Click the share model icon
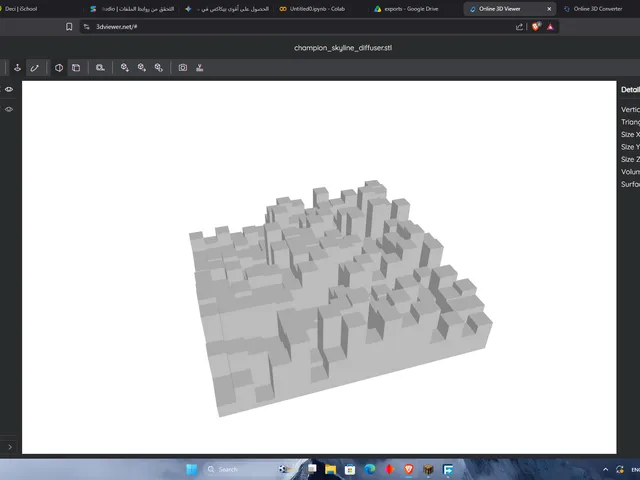Image resolution: width=640 pixels, height=480 pixels. pos(159,68)
